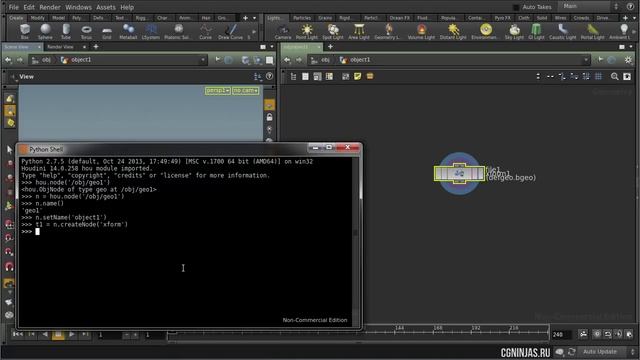Expand network editor path dropdown arrow
Image resolution: width=640 pixels, height=360 pixels.
586,60
